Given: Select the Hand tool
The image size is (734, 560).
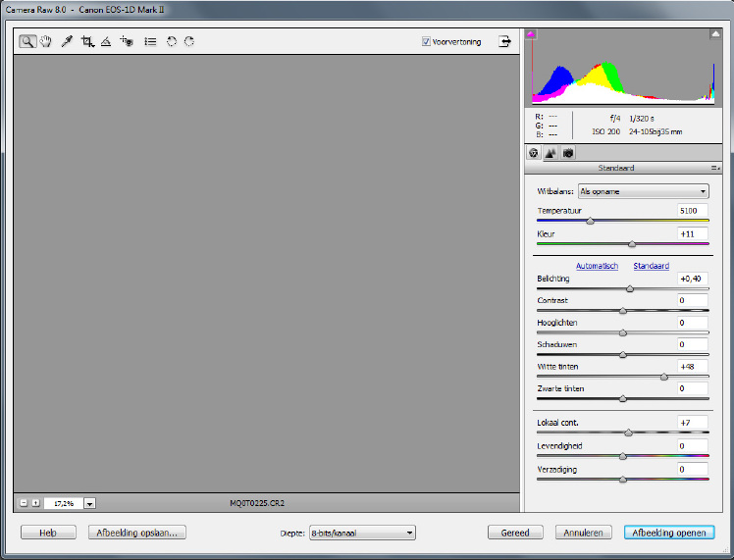Looking at the screenshot, I should [x=45, y=41].
